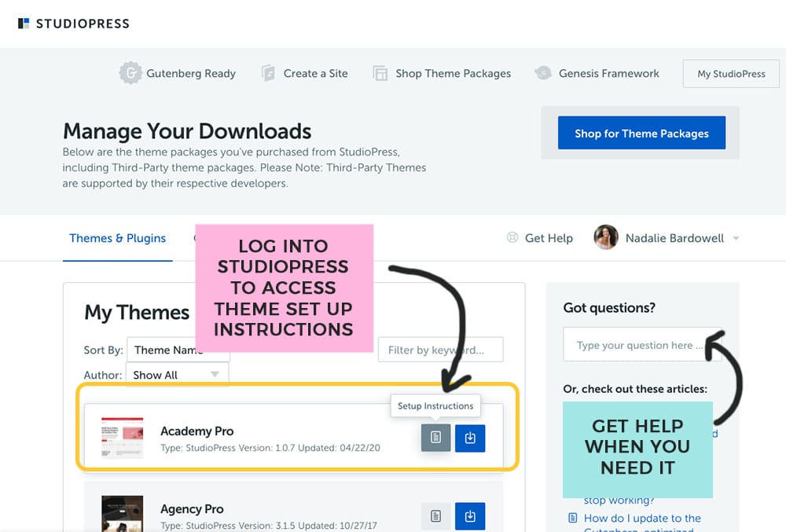Open the Sort By Theme Name dropdown
Image resolution: width=786 pixels, height=532 pixels.
click(178, 350)
